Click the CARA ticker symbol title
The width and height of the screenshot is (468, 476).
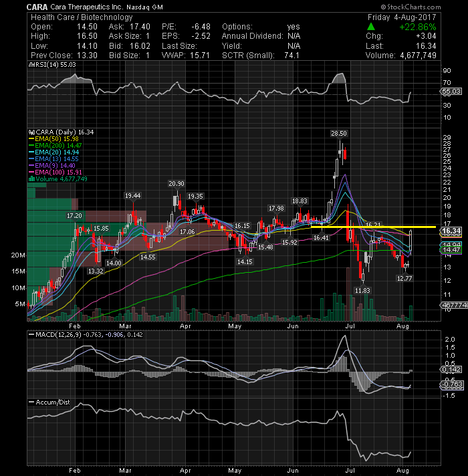point(37,7)
